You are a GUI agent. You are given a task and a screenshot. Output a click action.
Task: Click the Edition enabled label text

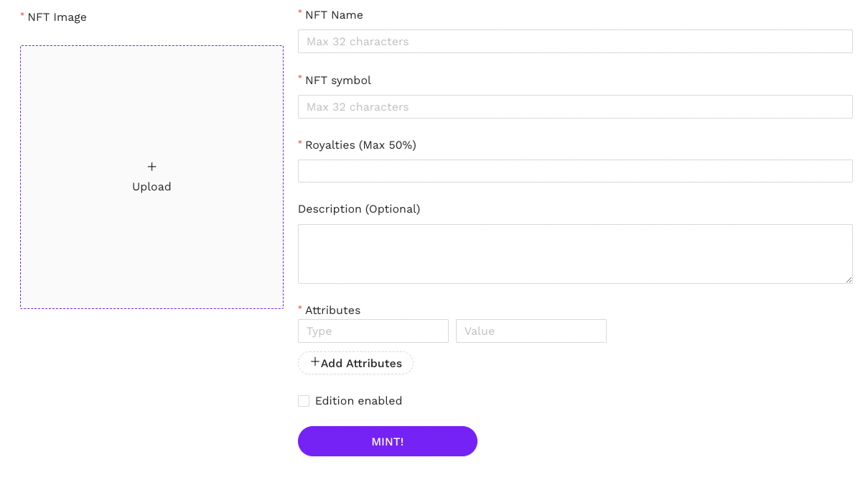tap(358, 401)
